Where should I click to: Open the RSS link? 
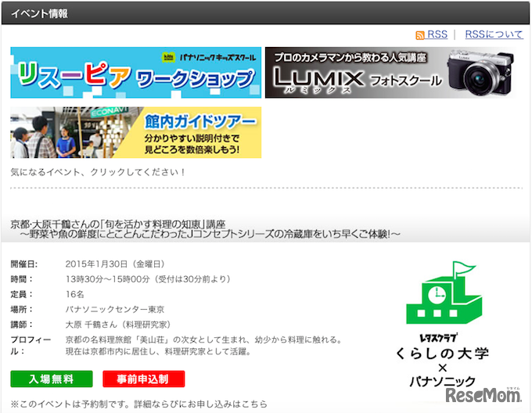(x=437, y=34)
